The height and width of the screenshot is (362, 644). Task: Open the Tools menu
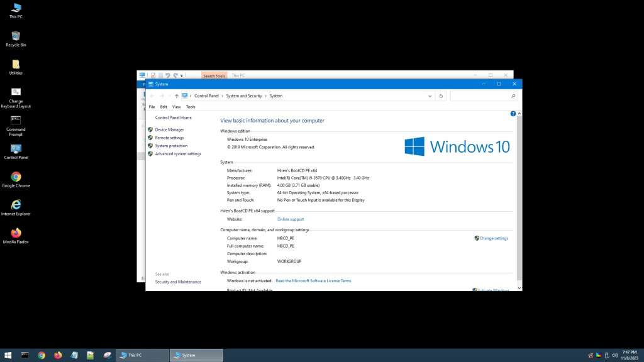pos(191,107)
